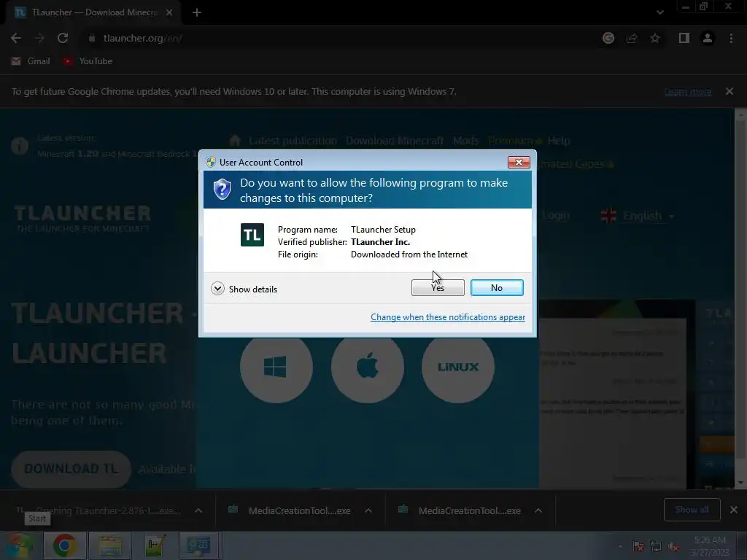
Task: Open the green notepad taskbar app
Action: (155, 545)
